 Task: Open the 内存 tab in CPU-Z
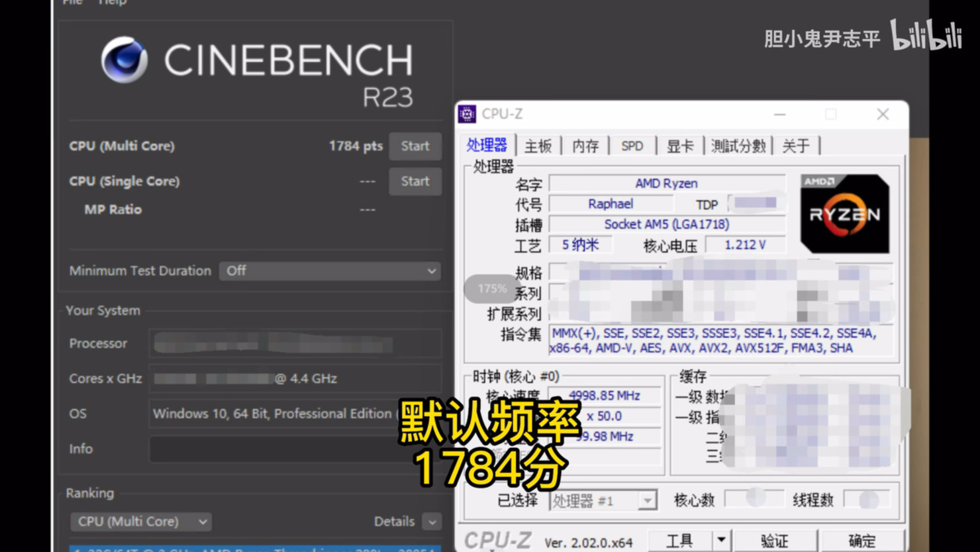[585, 146]
